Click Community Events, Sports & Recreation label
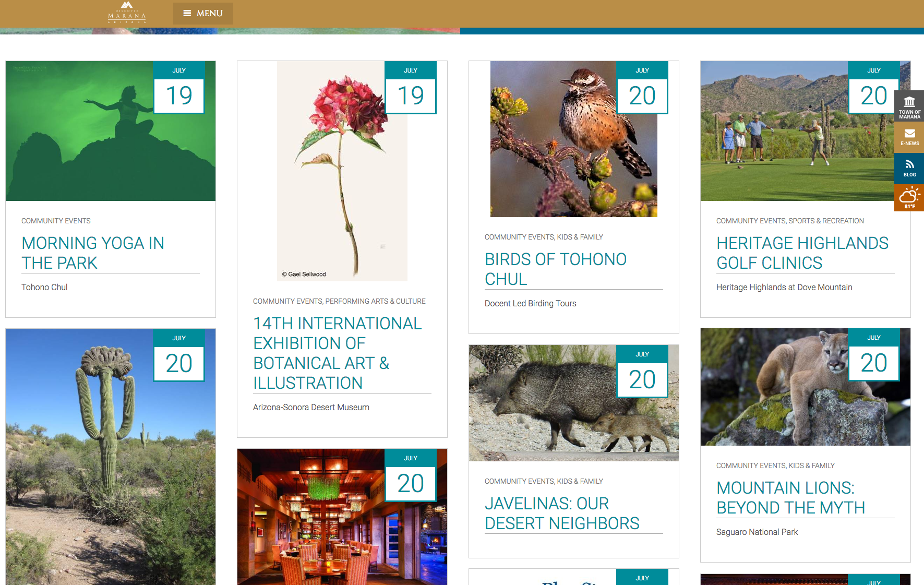Screen dimensions: 924x585 (790, 221)
